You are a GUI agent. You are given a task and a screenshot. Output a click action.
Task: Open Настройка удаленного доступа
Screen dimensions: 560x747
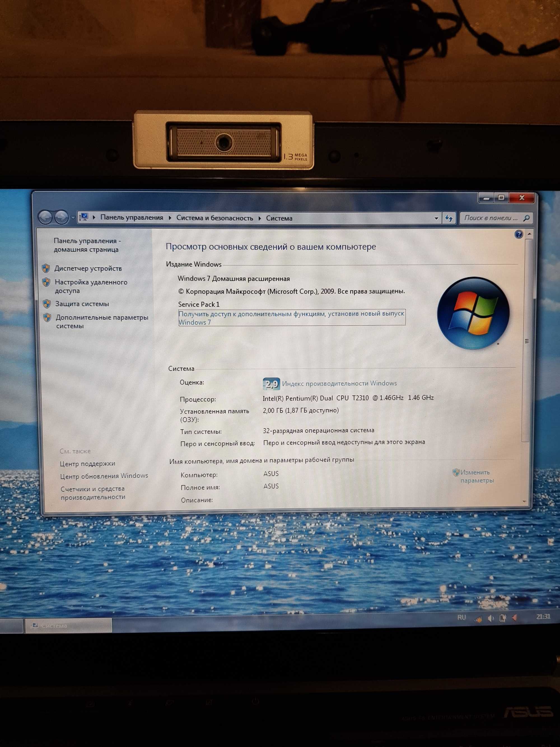(x=91, y=286)
